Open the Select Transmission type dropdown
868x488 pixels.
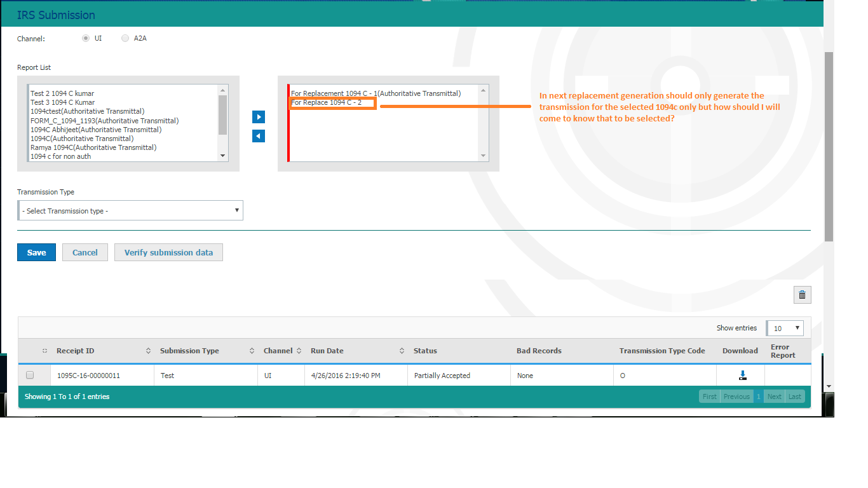pyautogui.click(x=130, y=211)
